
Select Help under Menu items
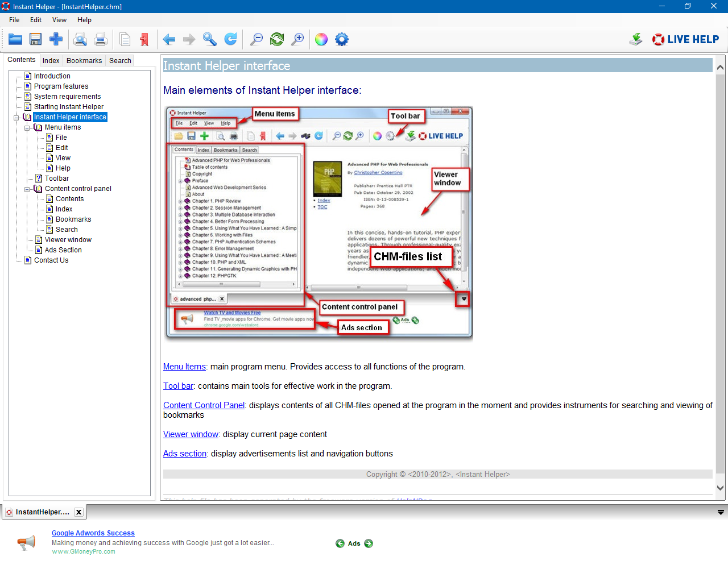(63, 168)
